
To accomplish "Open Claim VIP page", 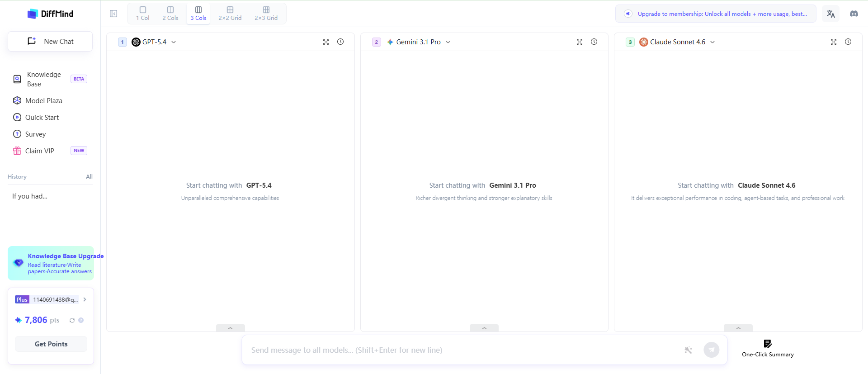I will tap(50, 151).
